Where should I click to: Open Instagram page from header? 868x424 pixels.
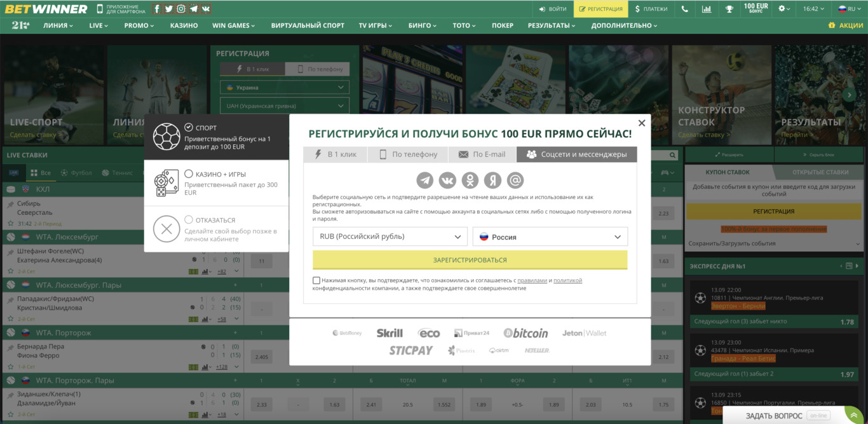[x=181, y=9]
